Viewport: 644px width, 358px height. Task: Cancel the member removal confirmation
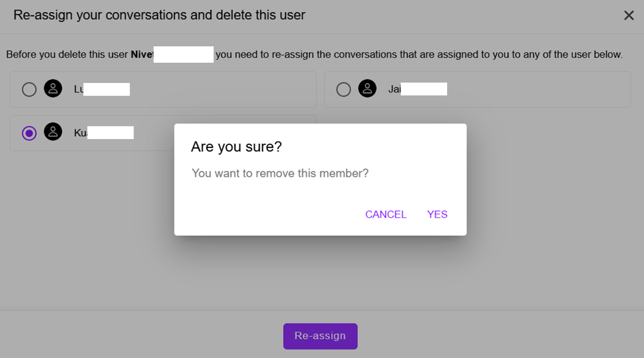386,214
